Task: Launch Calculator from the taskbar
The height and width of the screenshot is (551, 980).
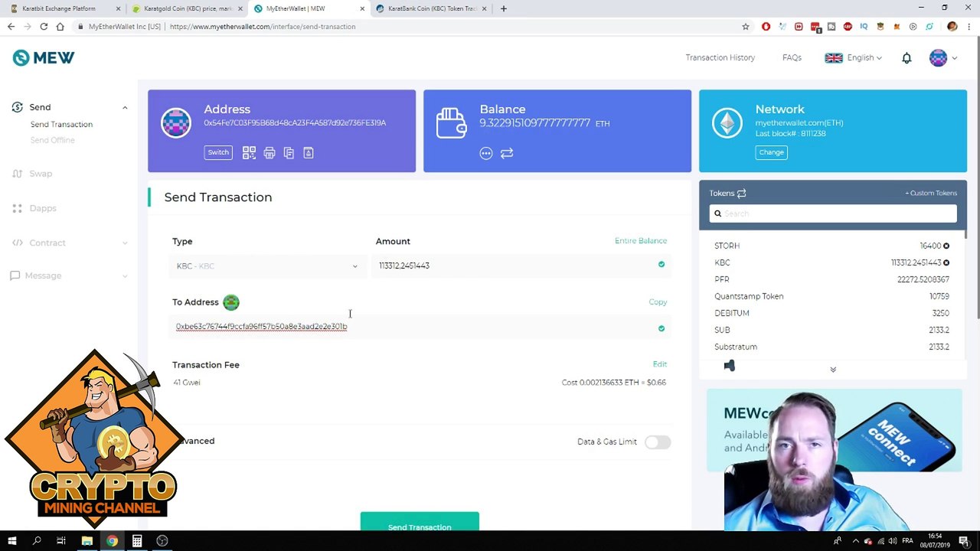Action: coord(137,541)
